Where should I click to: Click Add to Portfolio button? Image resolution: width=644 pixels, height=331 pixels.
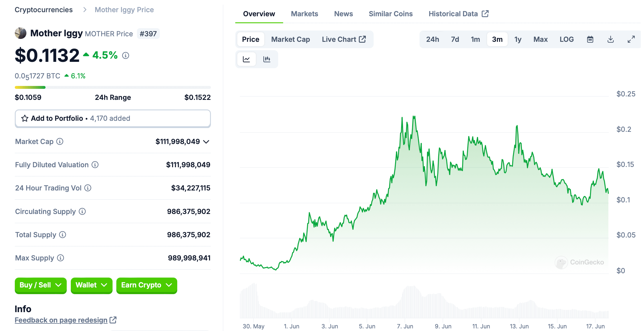[x=113, y=118]
